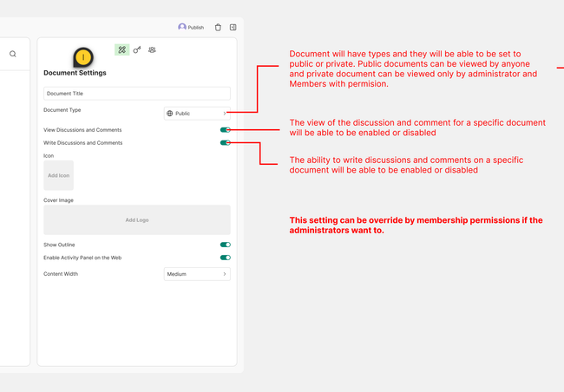Screen dimensions: 564x392
Task: Click the Add Icon box
Action: tap(58, 175)
